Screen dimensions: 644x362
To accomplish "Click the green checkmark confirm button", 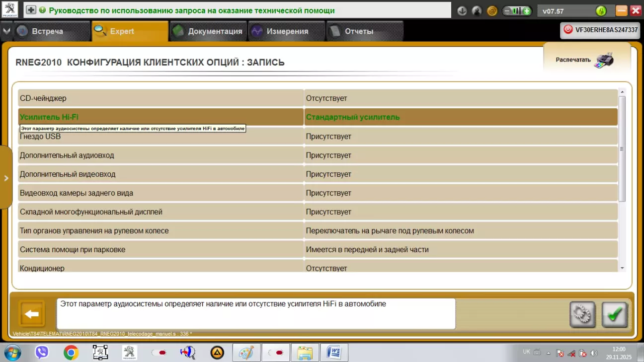I will click(x=615, y=314).
